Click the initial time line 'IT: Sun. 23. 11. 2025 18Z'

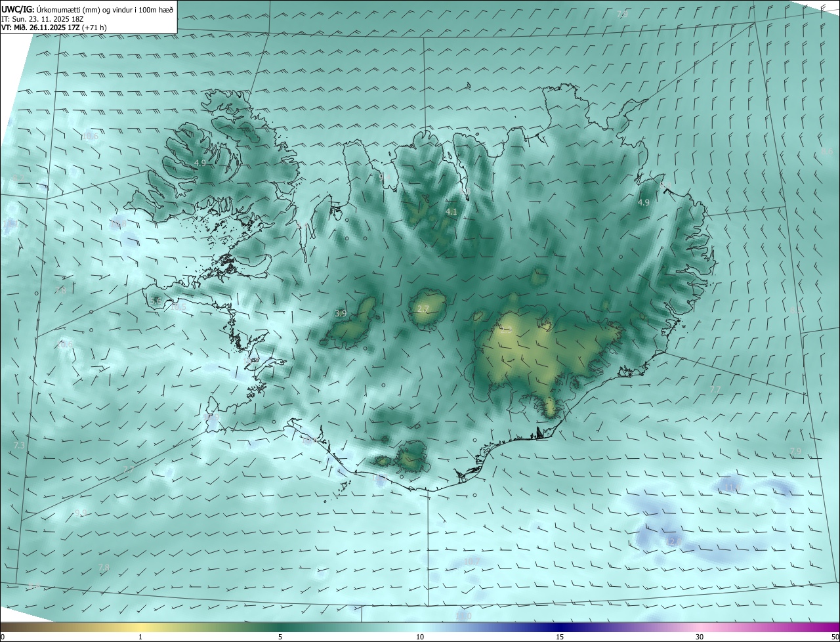43,18
